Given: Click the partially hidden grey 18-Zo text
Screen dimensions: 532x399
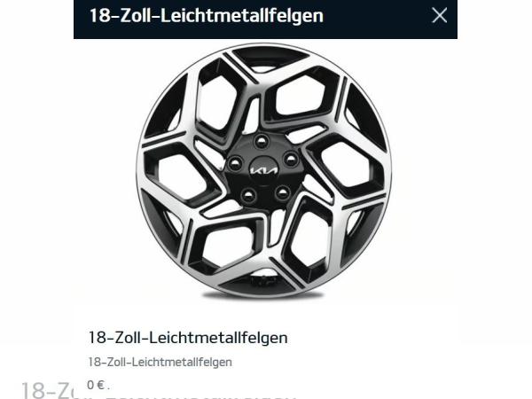Looking at the screenshot, I should 48,390.
